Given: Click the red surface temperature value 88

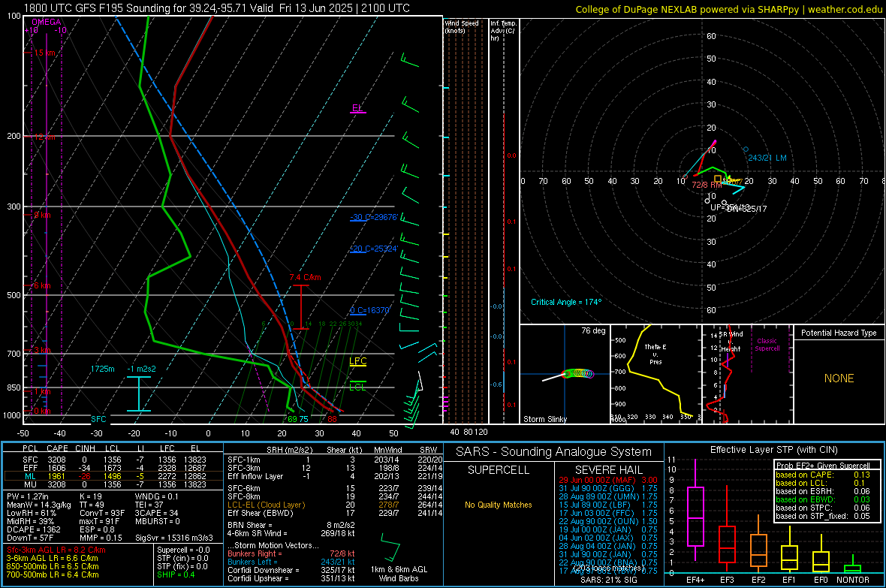Looking at the screenshot, I should pyautogui.click(x=332, y=419).
